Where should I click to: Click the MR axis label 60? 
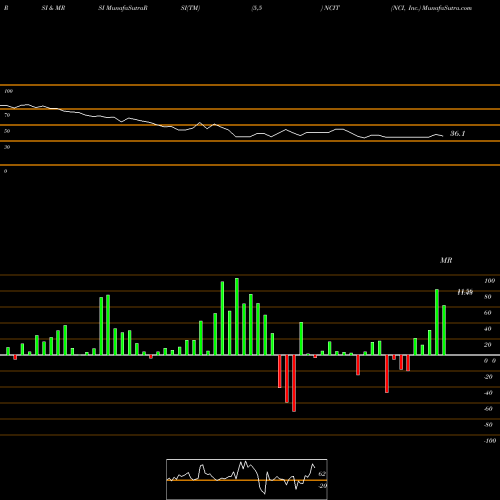point(487,313)
